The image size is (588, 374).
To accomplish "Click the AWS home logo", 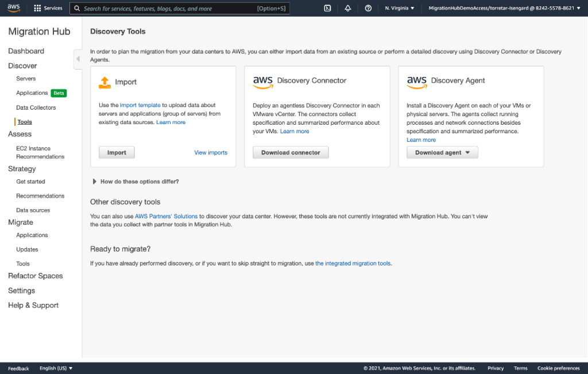I will pyautogui.click(x=13, y=8).
